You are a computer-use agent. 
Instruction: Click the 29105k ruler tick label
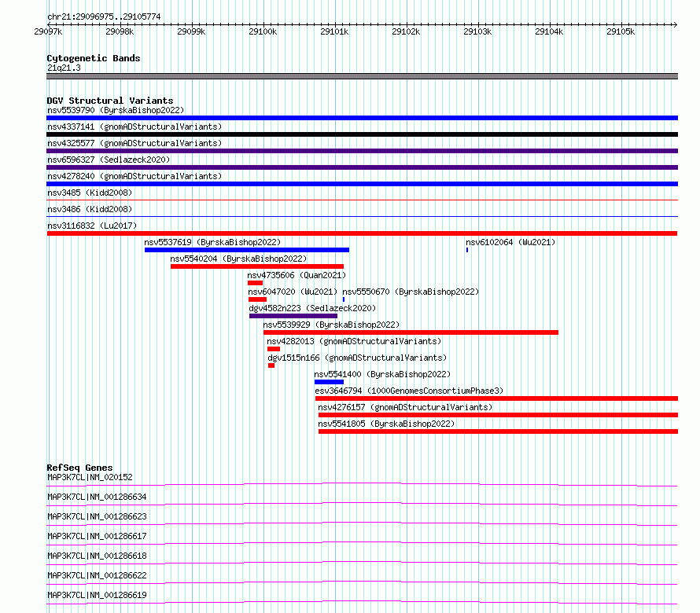pos(621,31)
